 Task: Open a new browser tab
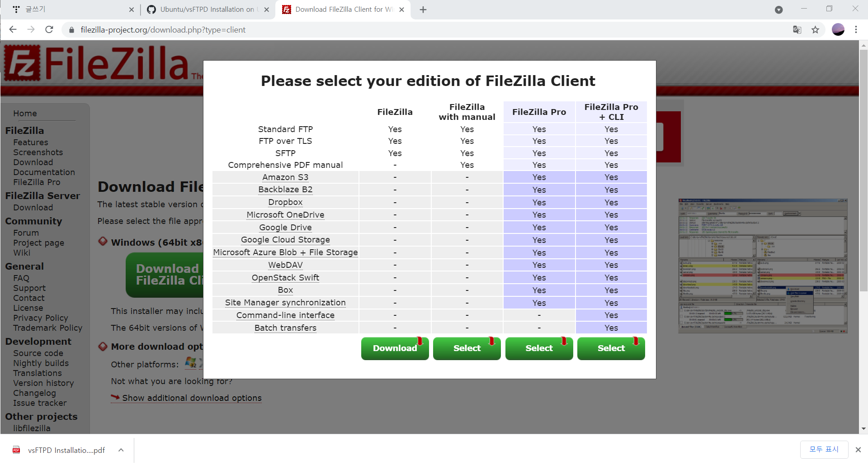point(423,10)
